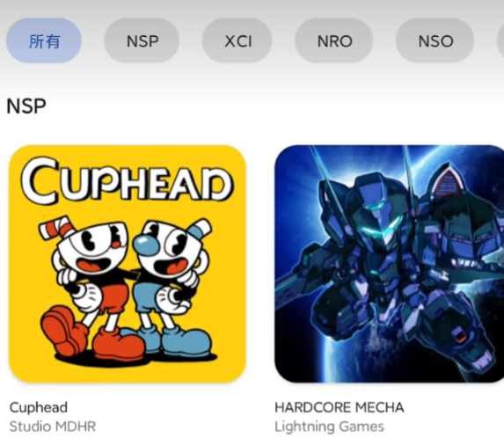
Task: Tap Cuphead's red and white striped straw
Action: [x=57, y=227]
